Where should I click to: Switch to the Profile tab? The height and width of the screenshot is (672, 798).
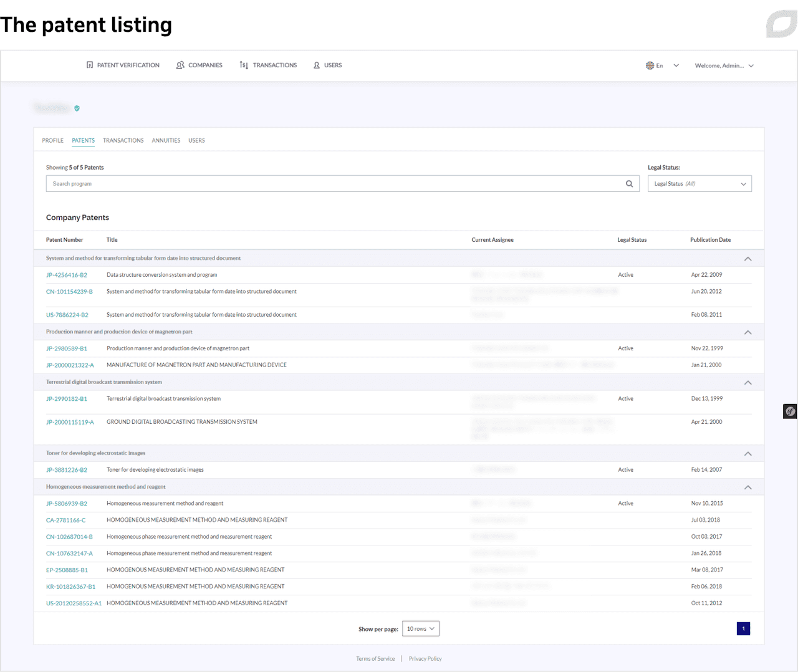click(x=52, y=140)
